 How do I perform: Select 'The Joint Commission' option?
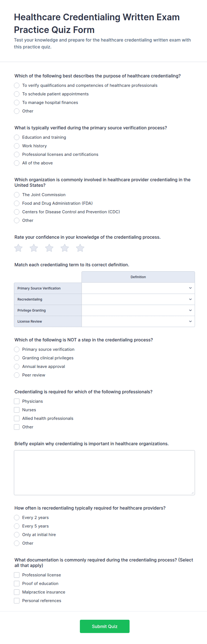click(x=17, y=195)
